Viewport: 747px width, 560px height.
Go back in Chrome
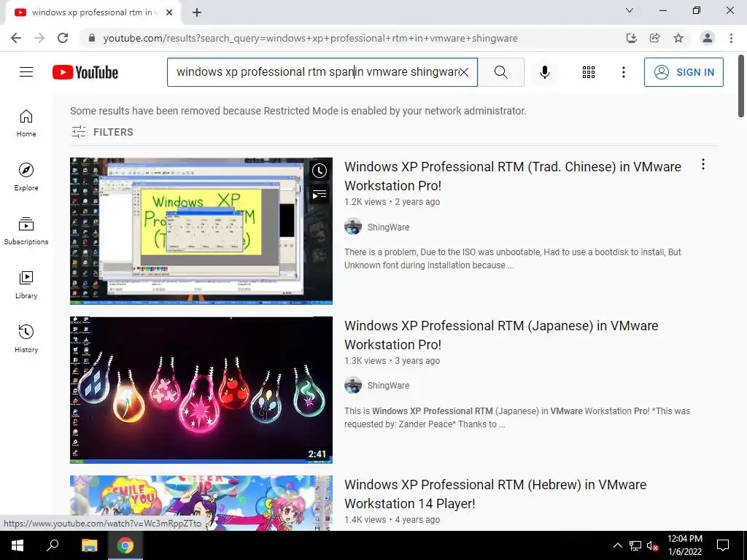click(x=16, y=38)
